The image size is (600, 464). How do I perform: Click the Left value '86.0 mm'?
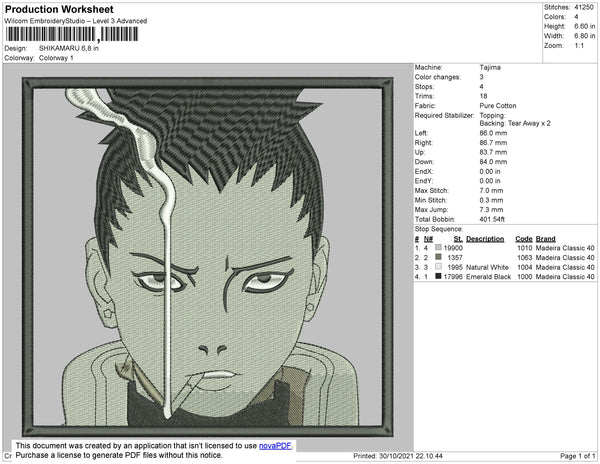(x=493, y=133)
